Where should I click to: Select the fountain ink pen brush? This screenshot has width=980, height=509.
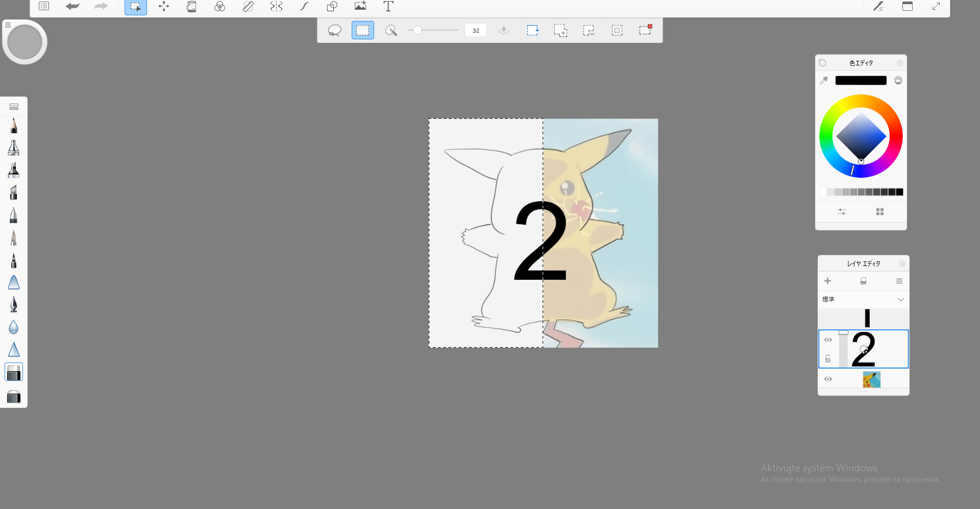14,304
